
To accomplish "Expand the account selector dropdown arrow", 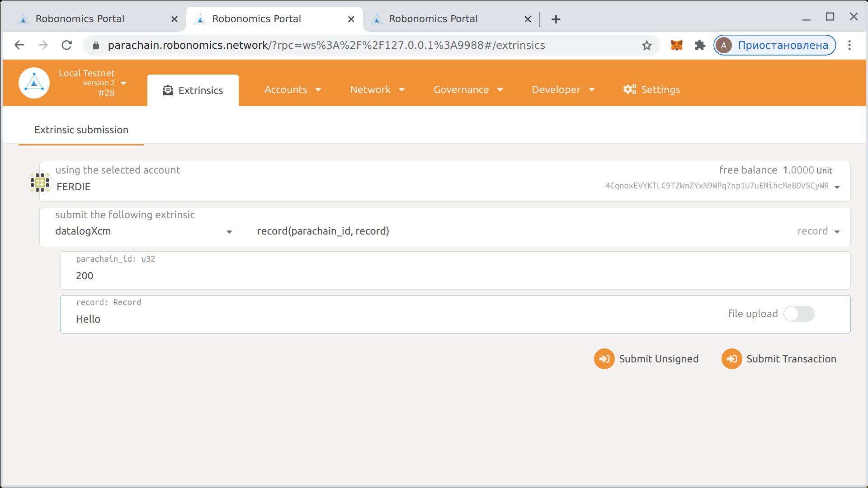I will 837,187.
